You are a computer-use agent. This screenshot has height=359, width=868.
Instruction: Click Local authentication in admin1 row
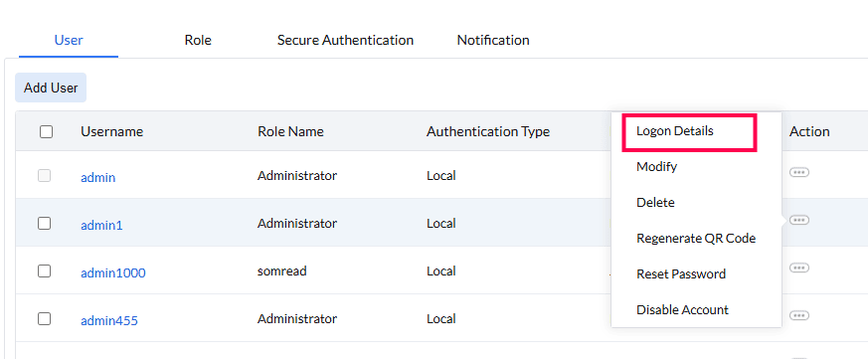pos(441,224)
